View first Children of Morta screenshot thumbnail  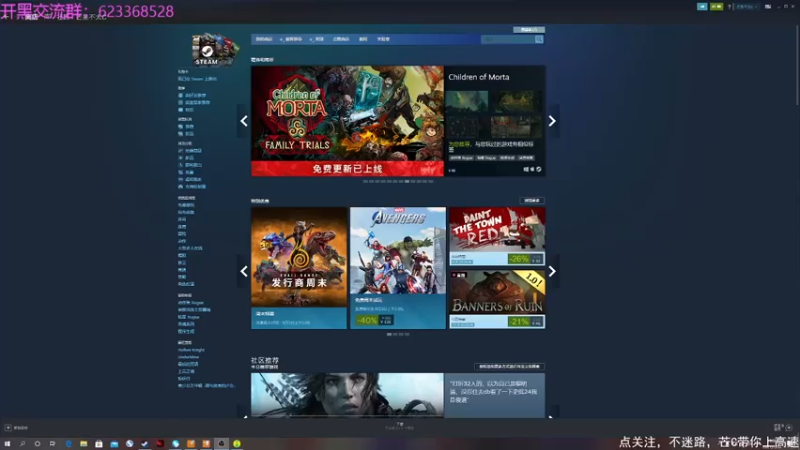(x=466, y=102)
